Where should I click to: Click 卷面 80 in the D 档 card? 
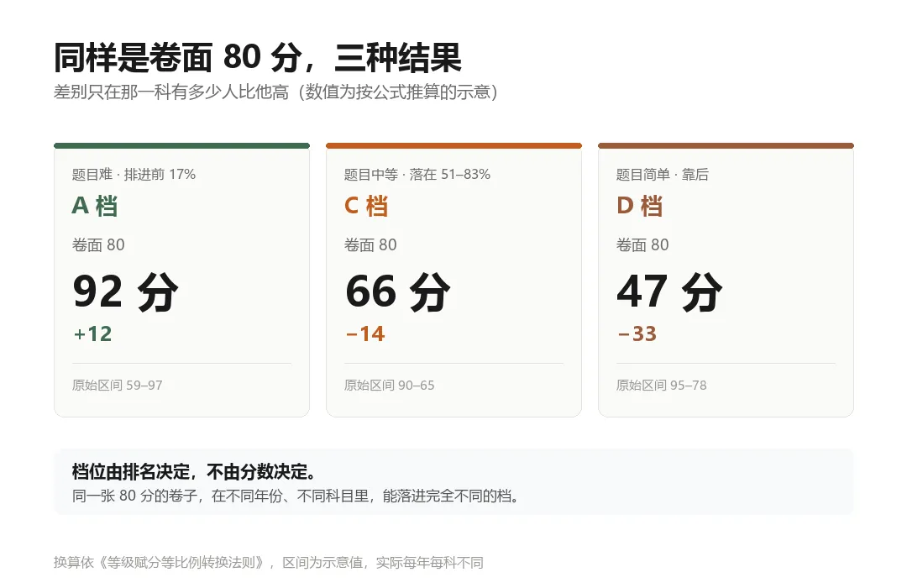click(x=642, y=244)
